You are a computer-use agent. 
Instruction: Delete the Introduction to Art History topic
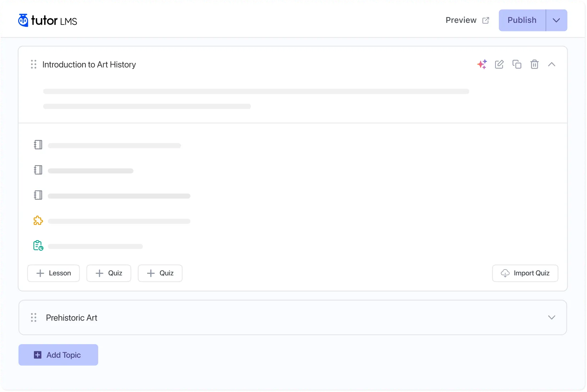[534, 64]
